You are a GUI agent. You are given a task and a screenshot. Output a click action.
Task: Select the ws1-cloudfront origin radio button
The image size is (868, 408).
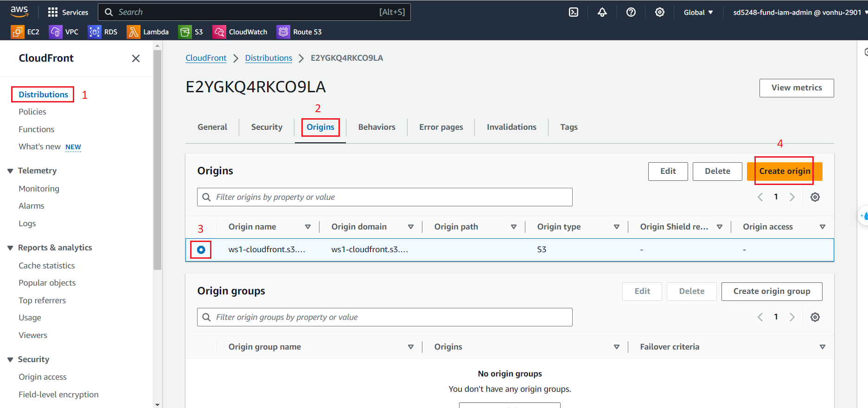[x=201, y=250]
